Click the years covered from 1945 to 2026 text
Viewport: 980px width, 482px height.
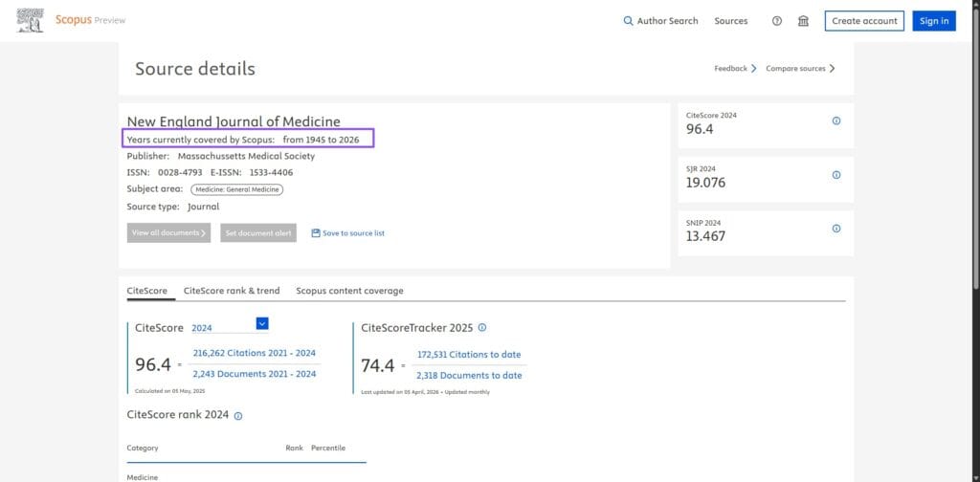(322, 140)
